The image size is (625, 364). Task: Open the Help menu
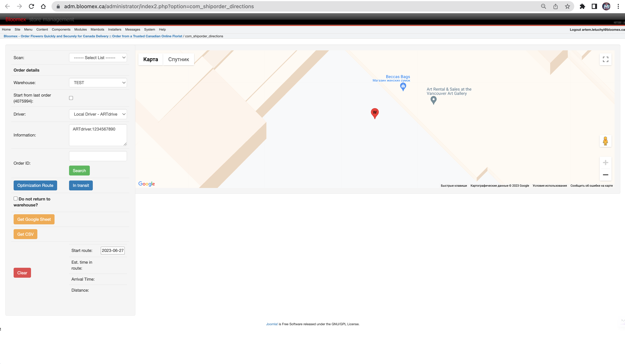pyautogui.click(x=162, y=29)
